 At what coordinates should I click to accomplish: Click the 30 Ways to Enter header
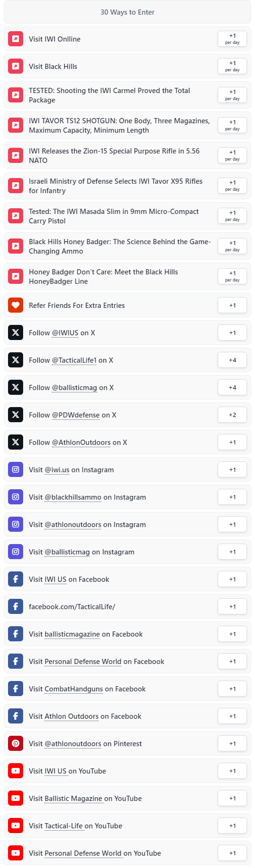tap(127, 12)
